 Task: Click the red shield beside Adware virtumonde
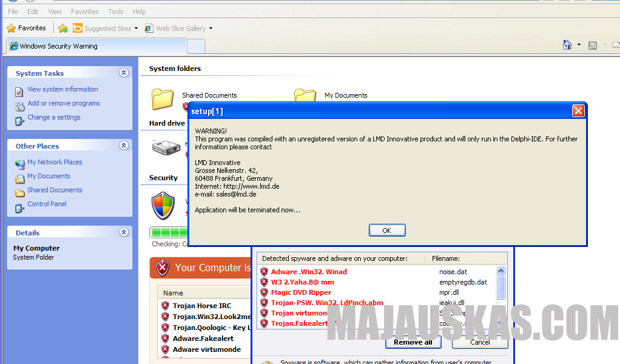pyautogui.click(x=165, y=349)
